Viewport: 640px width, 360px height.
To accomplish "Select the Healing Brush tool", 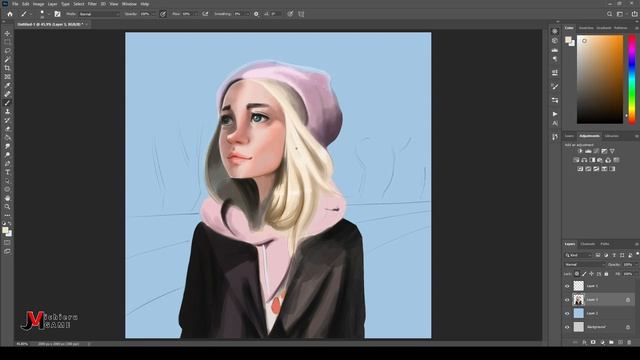I will tap(7, 94).
